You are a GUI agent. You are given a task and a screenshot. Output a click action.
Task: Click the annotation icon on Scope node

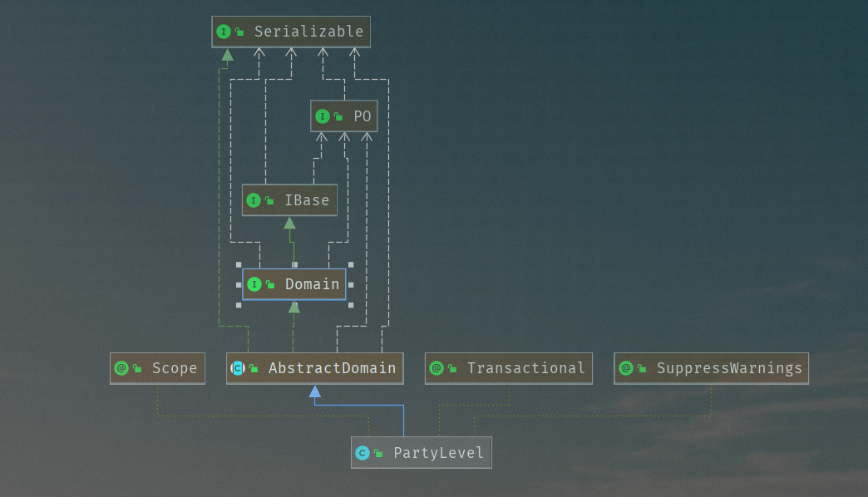pyautogui.click(x=121, y=368)
